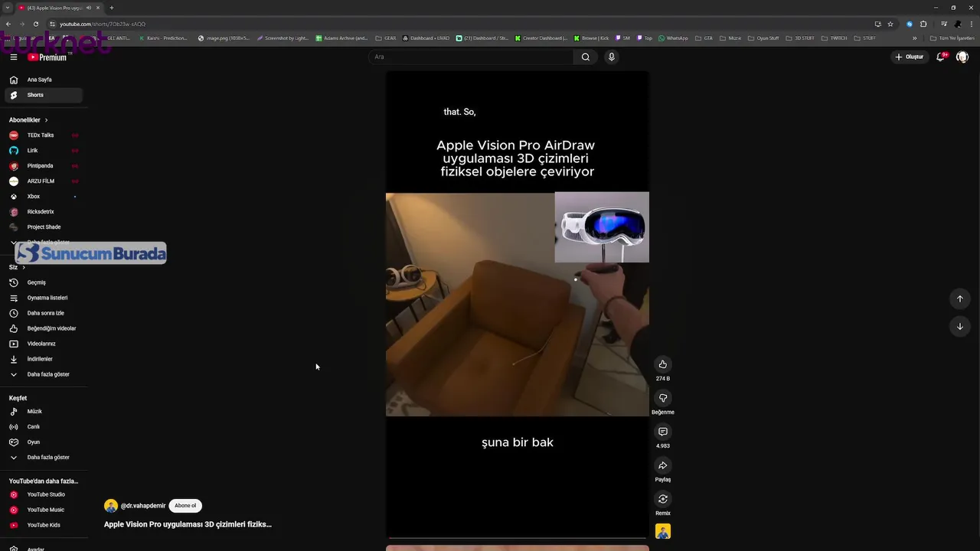Seek on the Shorts progress bar
980x551 pixels.
[x=518, y=537]
